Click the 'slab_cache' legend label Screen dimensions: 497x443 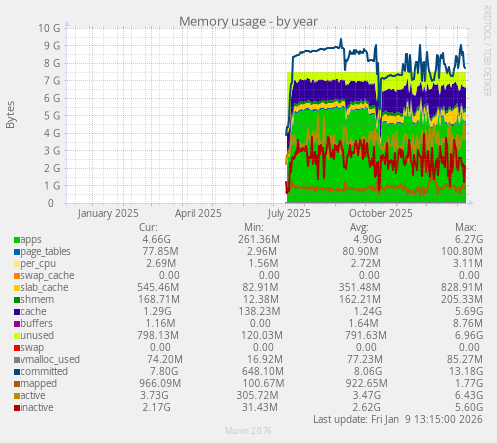[44, 287]
